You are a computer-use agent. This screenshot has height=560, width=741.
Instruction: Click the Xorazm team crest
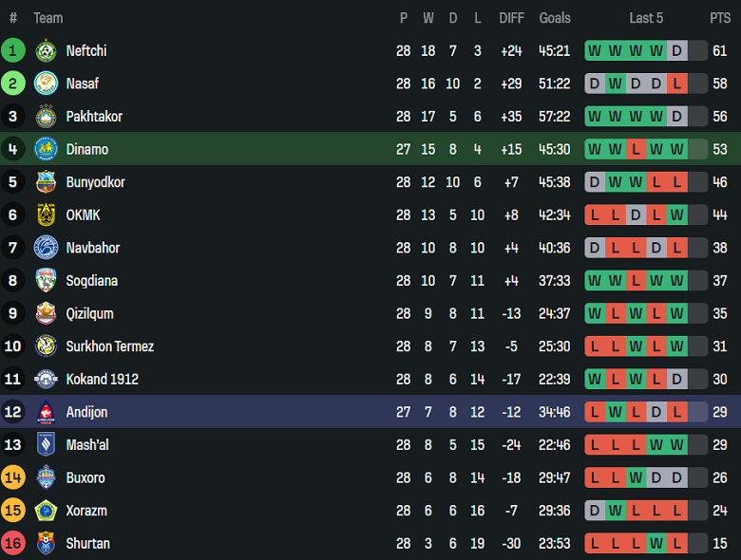[x=46, y=511]
